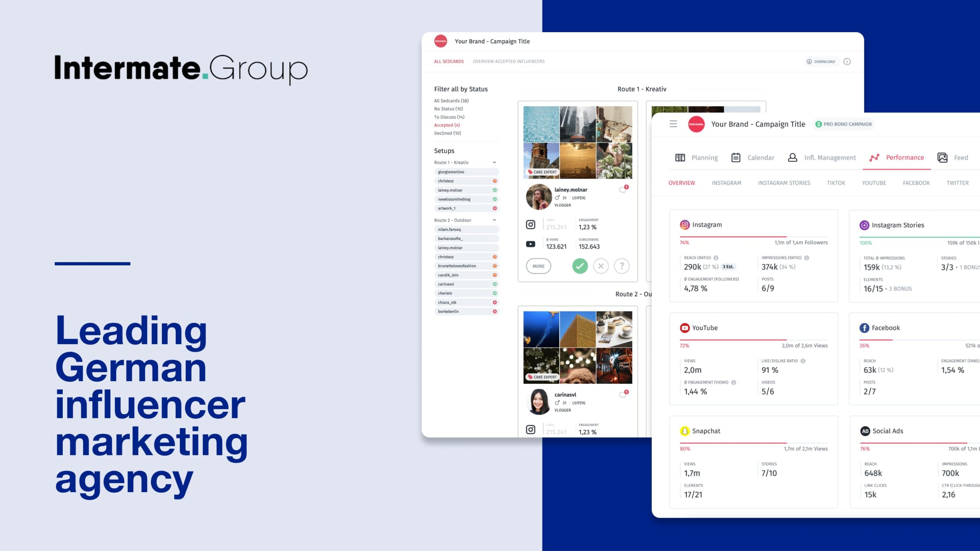Filter by Declined (10)

pos(448,133)
